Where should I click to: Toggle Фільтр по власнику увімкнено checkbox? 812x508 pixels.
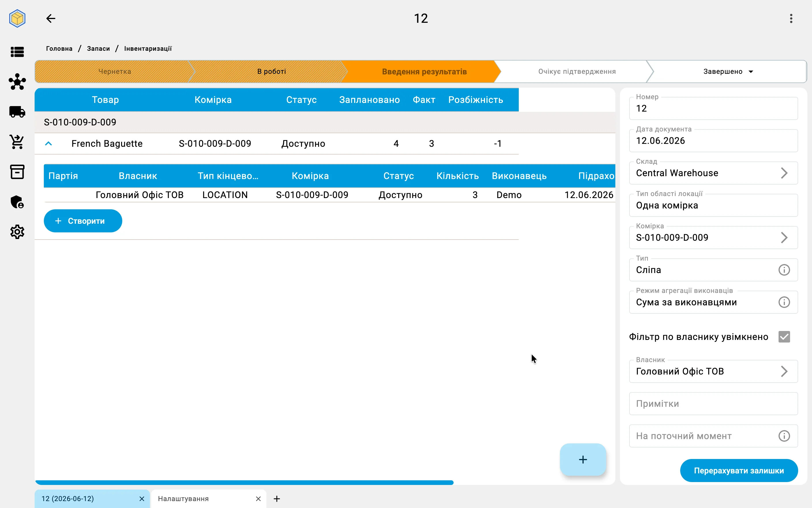[784, 337]
